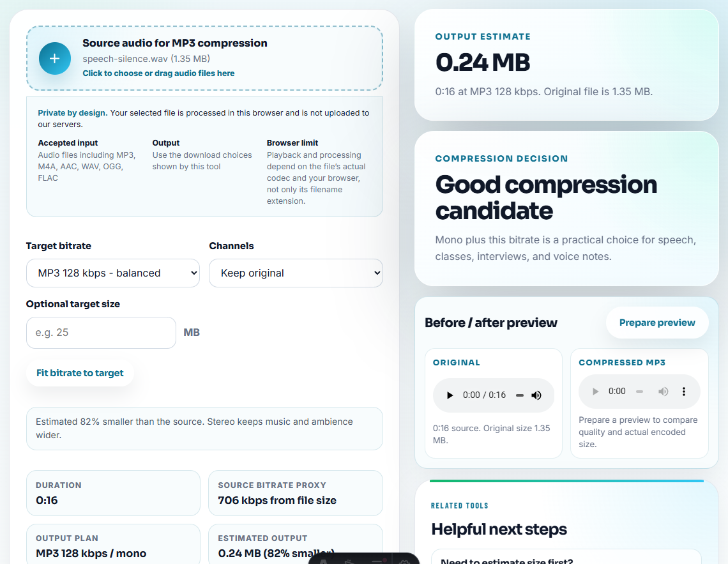The height and width of the screenshot is (564, 728).
Task: Click the Original player progress bar
Action: (520, 395)
